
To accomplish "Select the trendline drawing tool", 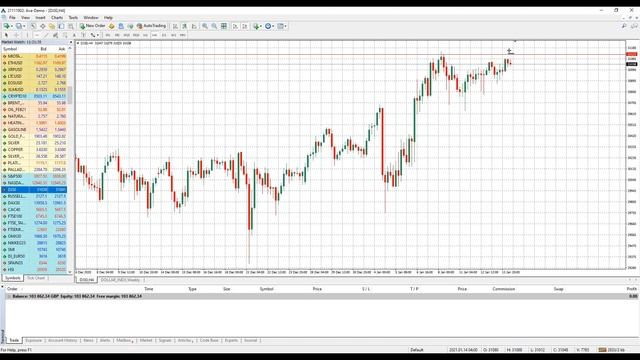I will [x=46, y=35].
